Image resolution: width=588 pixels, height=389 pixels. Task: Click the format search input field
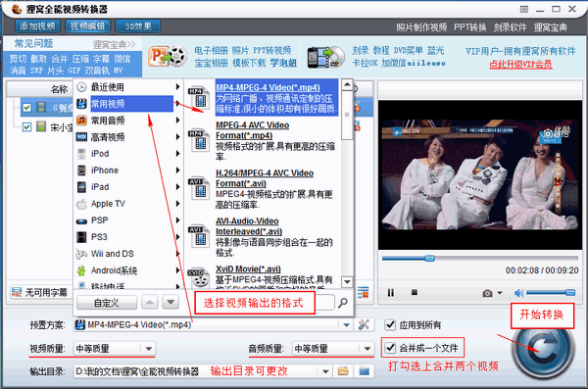coord(324,303)
